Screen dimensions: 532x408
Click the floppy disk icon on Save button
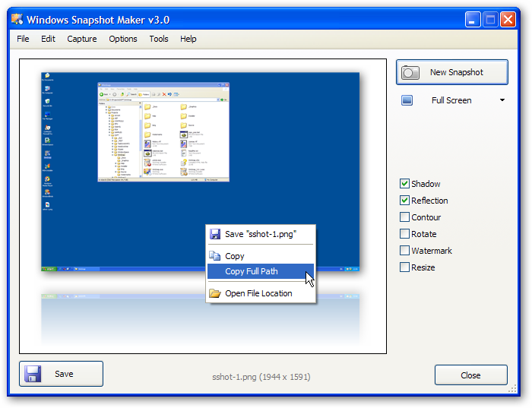(33, 374)
